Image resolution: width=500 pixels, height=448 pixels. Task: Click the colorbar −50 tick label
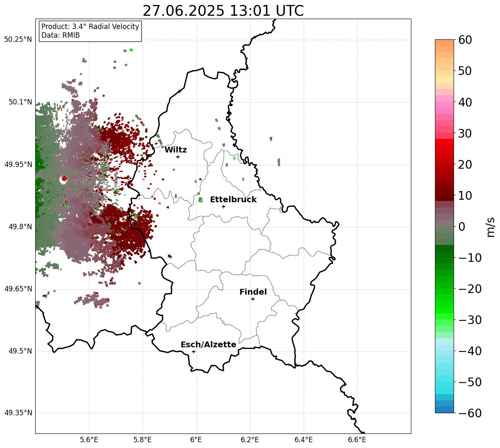pyautogui.click(x=470, y=382)
